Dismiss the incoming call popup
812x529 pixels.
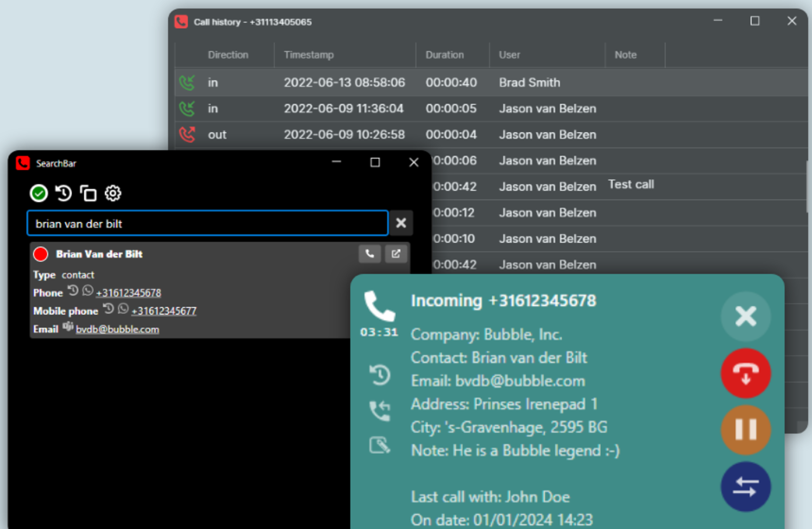coord(745,316)
